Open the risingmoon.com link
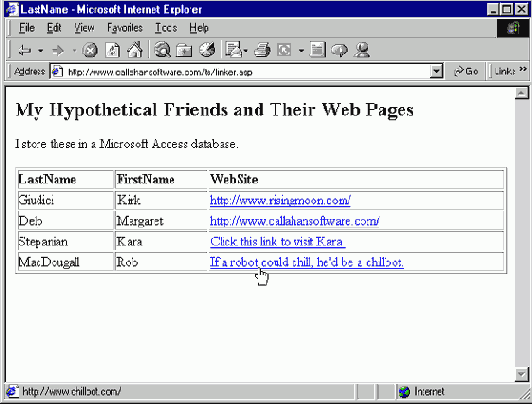The height and width of the screenshot is (404, 532). point(280,200)
